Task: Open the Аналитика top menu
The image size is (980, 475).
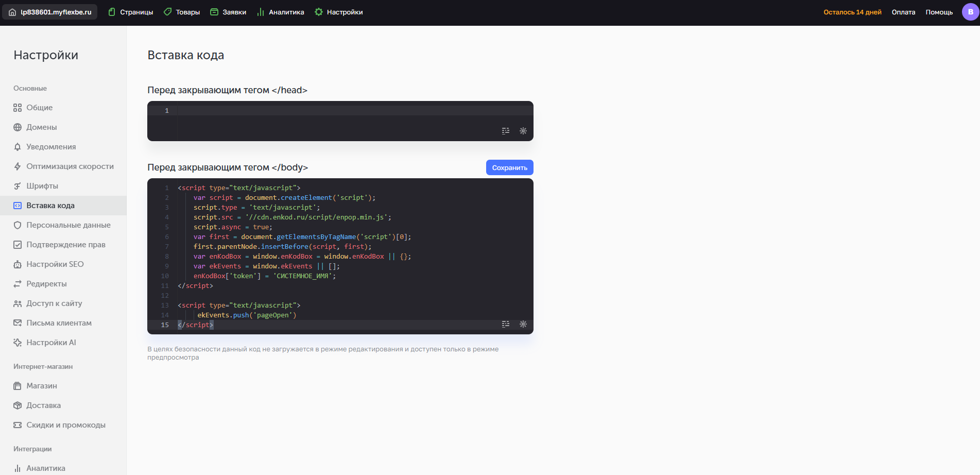Action: pyautogui.click(x=281, y=12)
